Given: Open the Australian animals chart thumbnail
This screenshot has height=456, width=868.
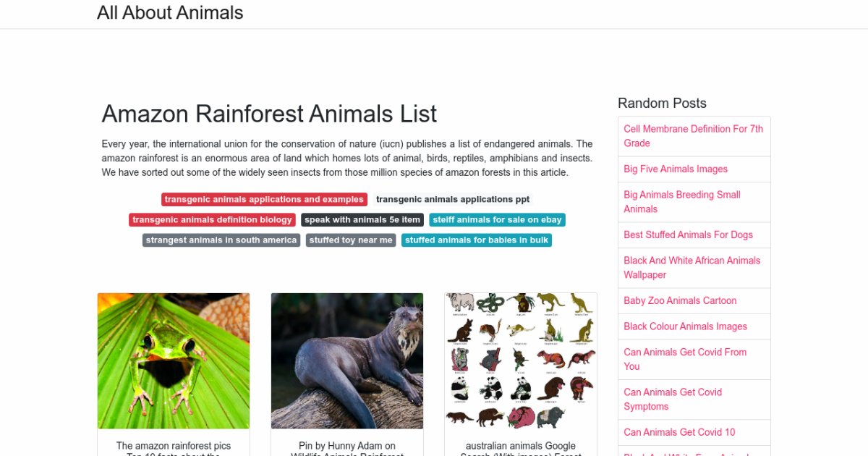Looking at the screenshot, I should (x=521, y=360).
